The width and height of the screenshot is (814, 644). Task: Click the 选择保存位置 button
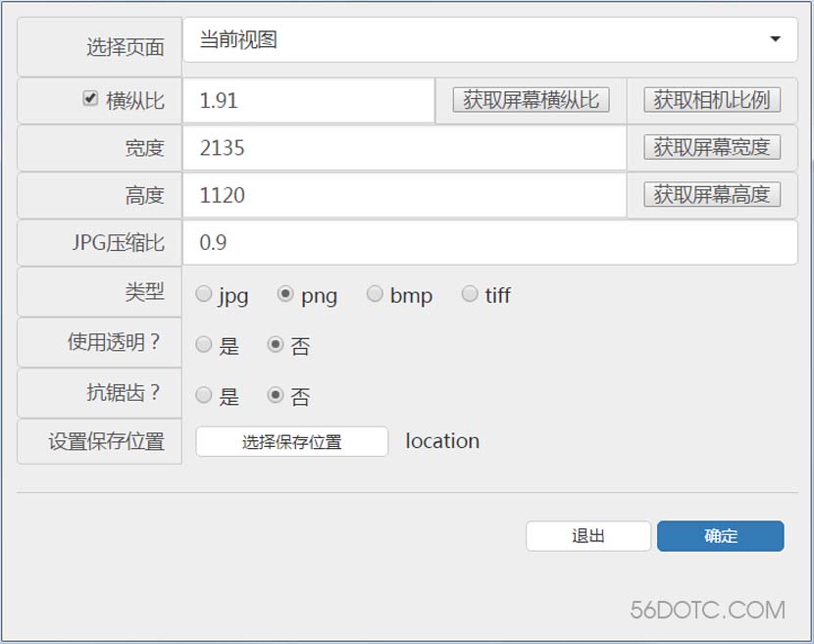[292, 442]
